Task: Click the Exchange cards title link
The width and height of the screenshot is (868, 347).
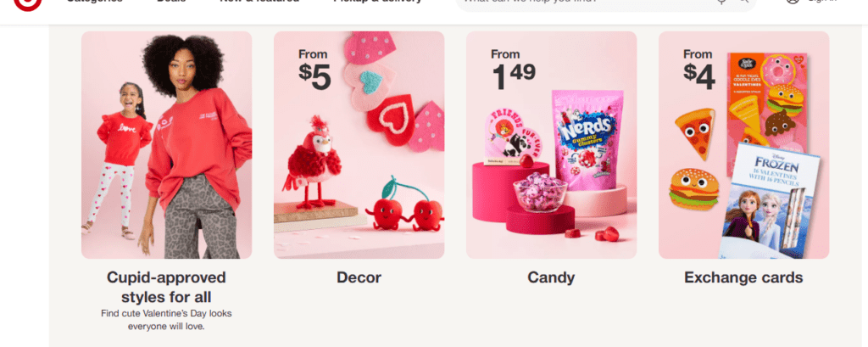Action: pyautogui.click(x=743, y=277)
